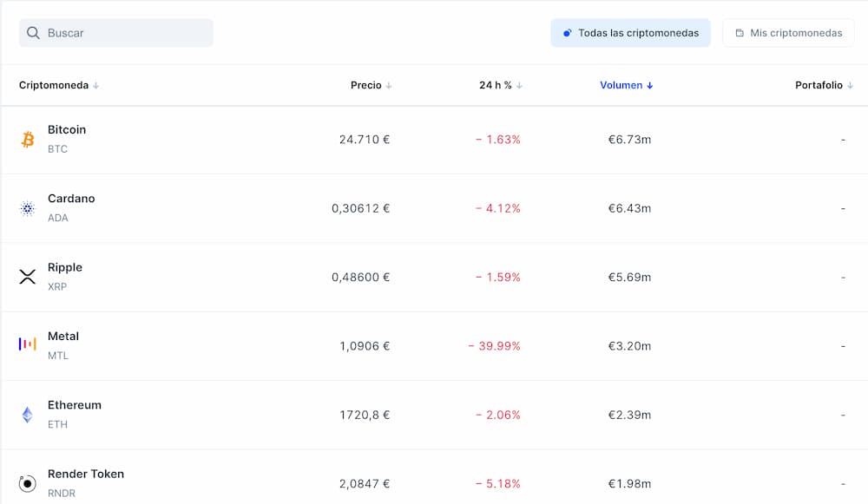Click the Volumen column header label
Image resolution: width=868 pixels, height=504 pixels.
[x=621, y=85]
